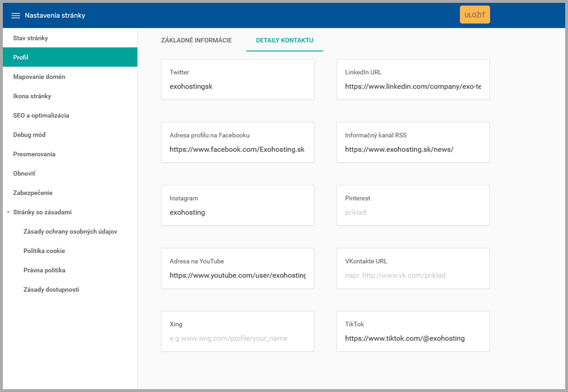This screenshot has height=392, width=568.
Task: Edit the TikTok URL field
Action: [412, 338]
